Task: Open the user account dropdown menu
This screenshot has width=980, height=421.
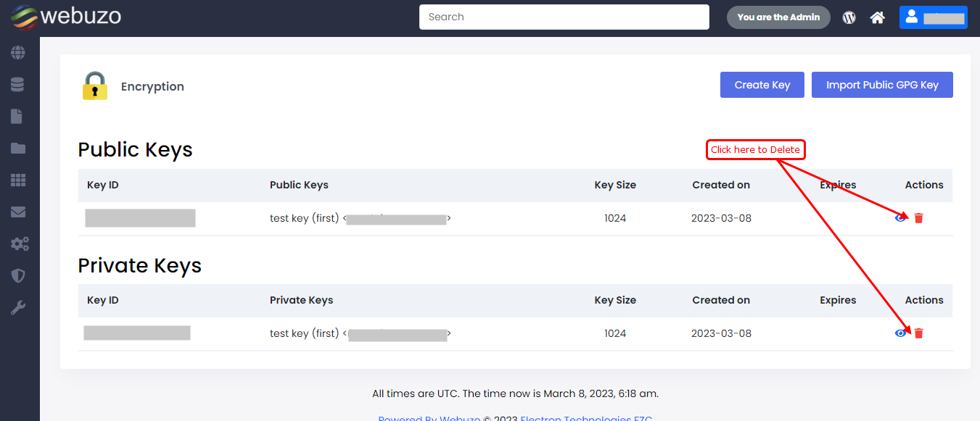Action: 933,17
